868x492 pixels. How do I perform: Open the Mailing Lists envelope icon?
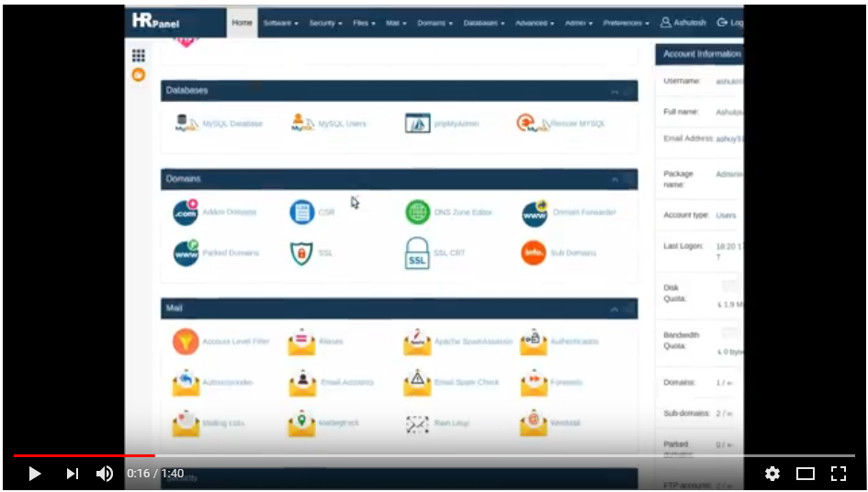(186, 423)
